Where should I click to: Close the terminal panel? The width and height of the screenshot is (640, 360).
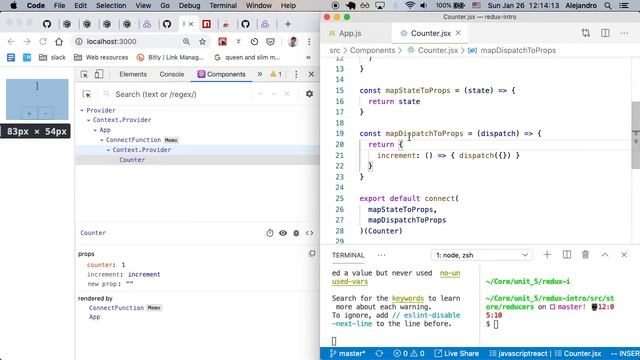(624, 255)
